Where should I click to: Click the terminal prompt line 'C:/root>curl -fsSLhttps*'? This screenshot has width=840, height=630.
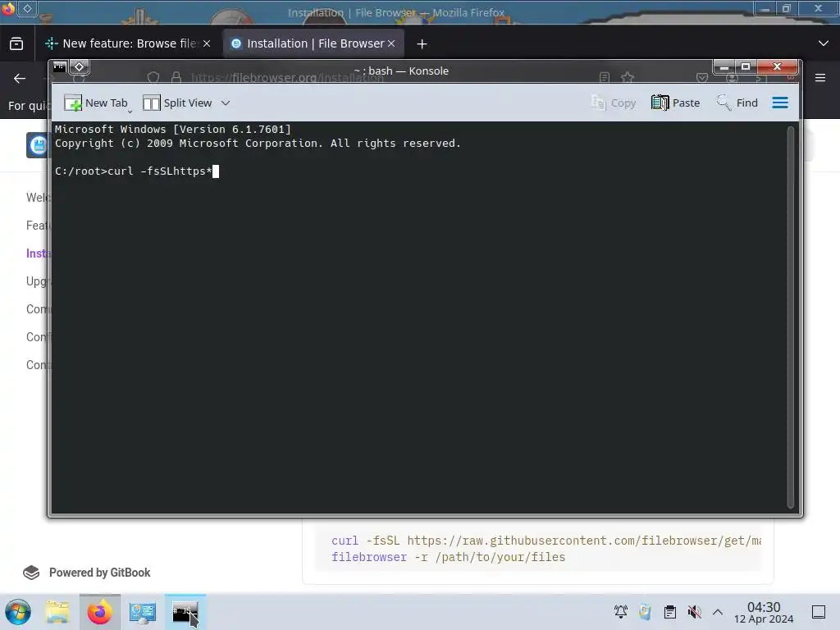click(x=137, y=171)
